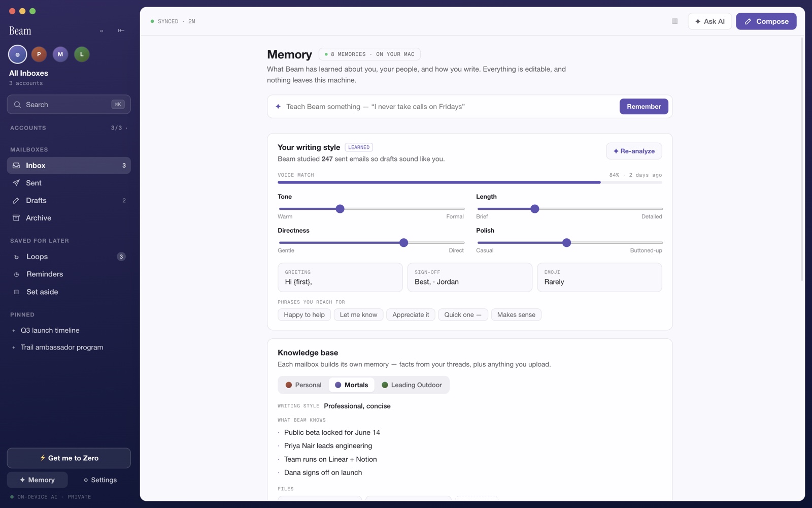The height and width of the screenshot is (508, 812).
Task: Click 'Public beta locked for June 14'
Action: click(332, 433)
